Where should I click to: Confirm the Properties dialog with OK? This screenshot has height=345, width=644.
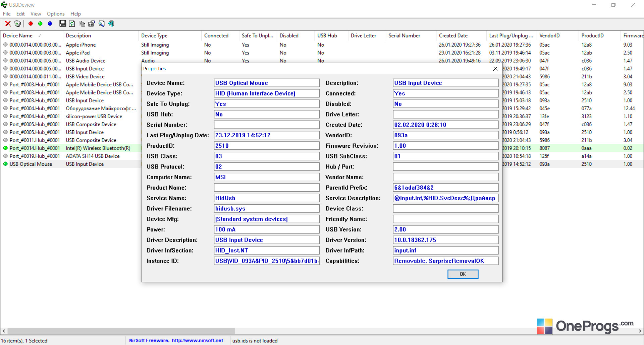(x=463, y=274)
